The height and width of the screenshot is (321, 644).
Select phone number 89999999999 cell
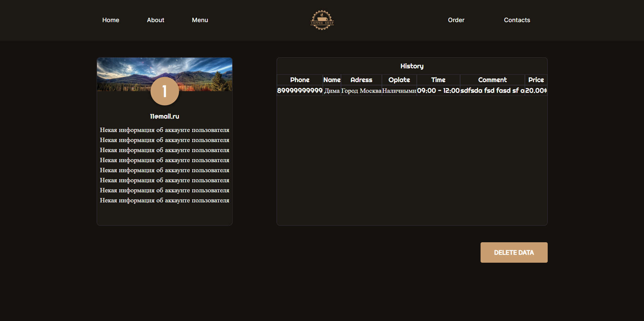click(x=300, y=90)
